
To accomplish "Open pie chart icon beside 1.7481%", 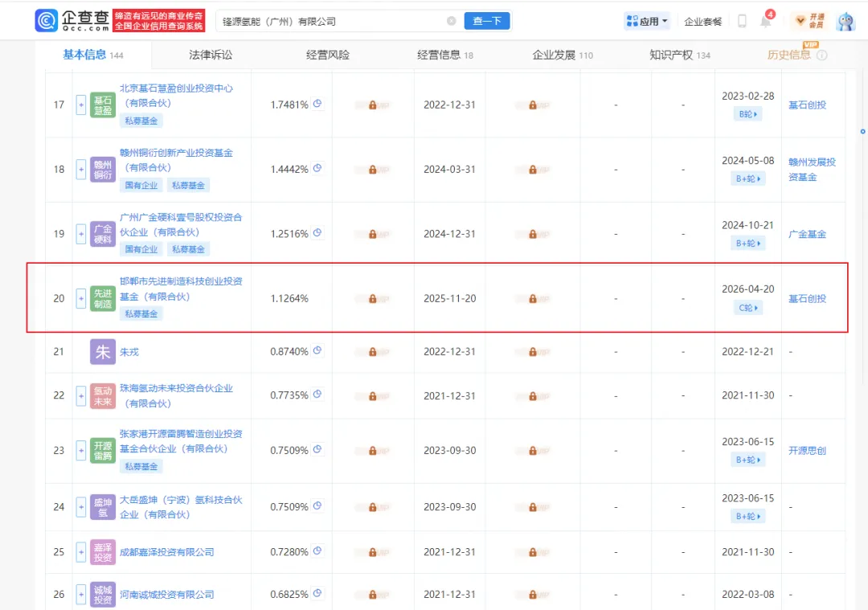I will click(x=317, y=104).
